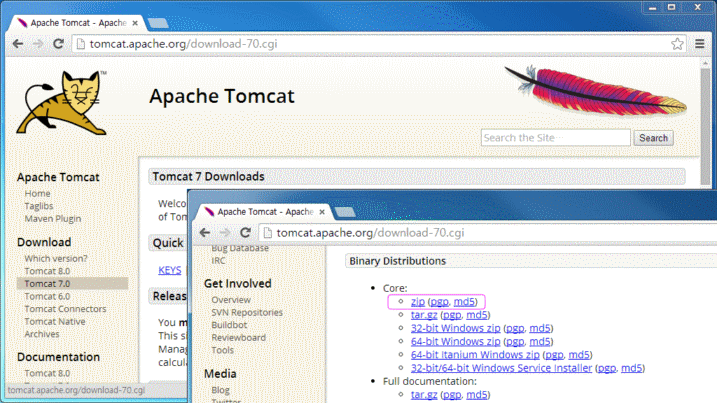Viewport: 717px width, 403px height.
Task: Click md5 link for 64-bit Itanium zip
Action: [579, 355]
